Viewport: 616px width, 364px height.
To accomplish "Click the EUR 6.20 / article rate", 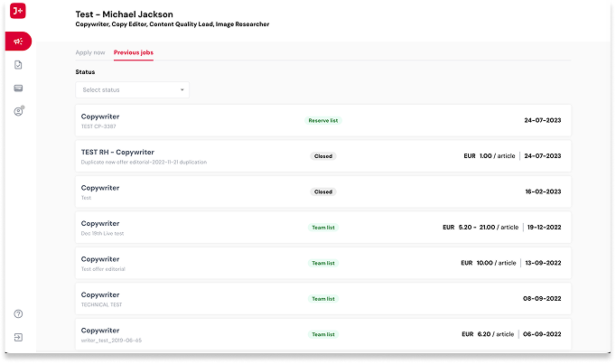I will click(488, 334).
